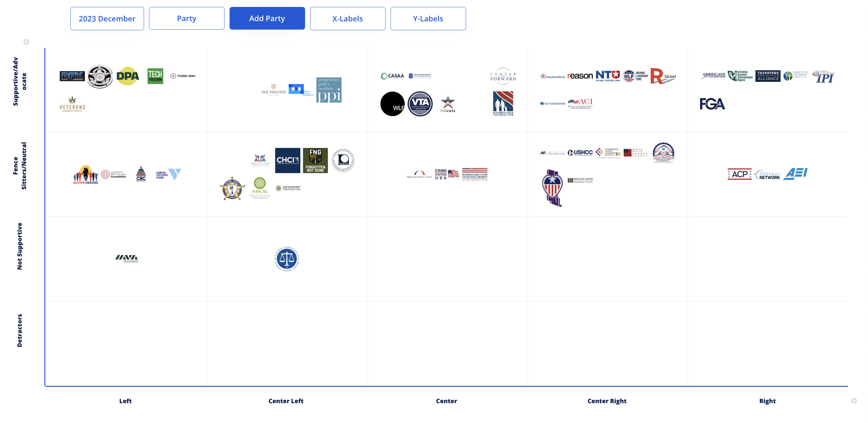Click the Detractors row label

pyautogui.click(x=19, y=330)
